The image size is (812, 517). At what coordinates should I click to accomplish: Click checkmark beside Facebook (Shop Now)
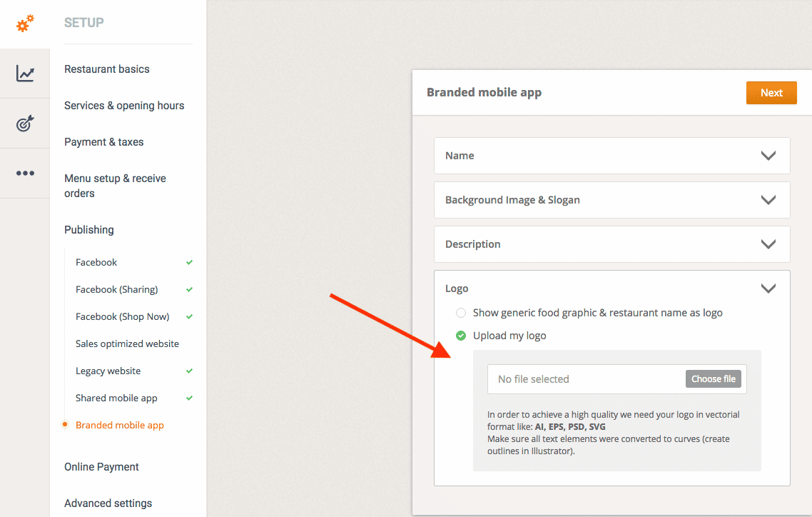pos(189,317)
